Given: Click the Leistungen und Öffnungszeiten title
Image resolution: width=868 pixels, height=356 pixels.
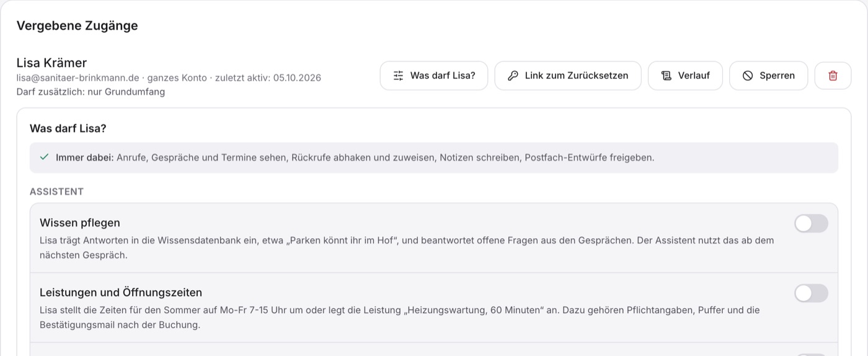Looking at the screenshot, I should tap(121, 292).
